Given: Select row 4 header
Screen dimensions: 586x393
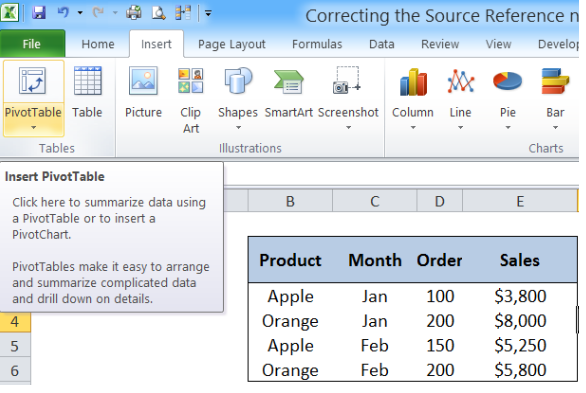Looking at the screenshot, I should tap(15, 322).
